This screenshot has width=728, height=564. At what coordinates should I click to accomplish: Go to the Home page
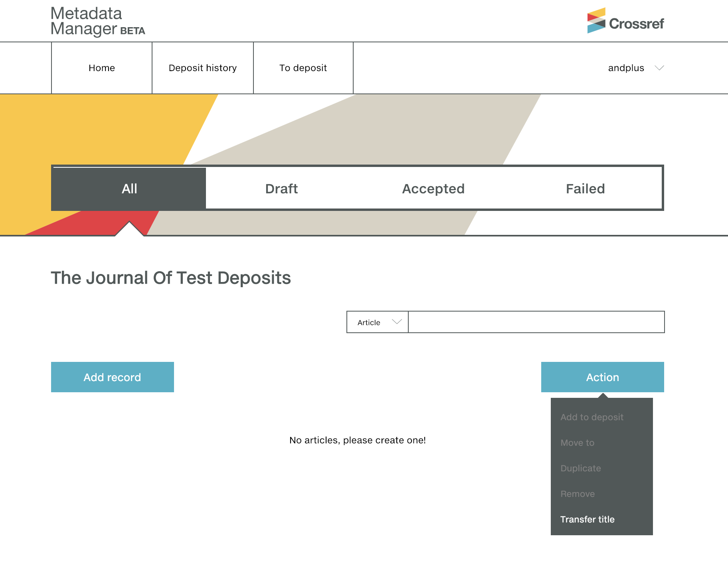pos(102,68)
